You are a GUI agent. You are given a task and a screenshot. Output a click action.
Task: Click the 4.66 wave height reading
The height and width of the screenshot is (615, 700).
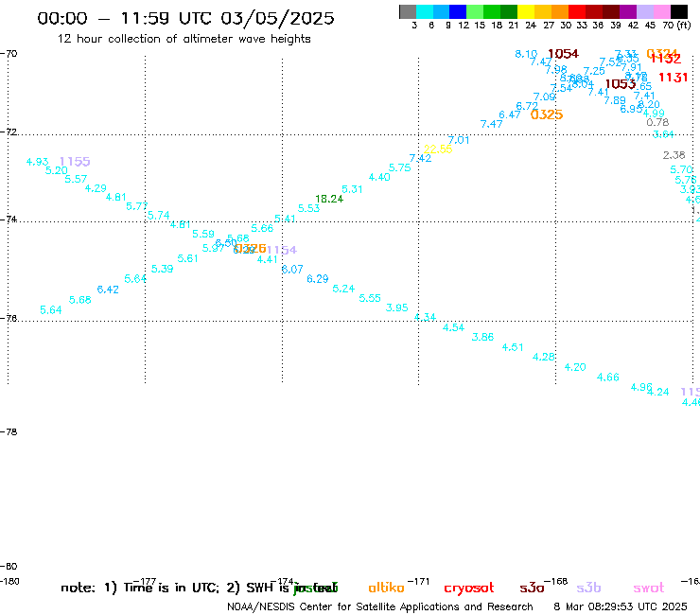[608, 378]
